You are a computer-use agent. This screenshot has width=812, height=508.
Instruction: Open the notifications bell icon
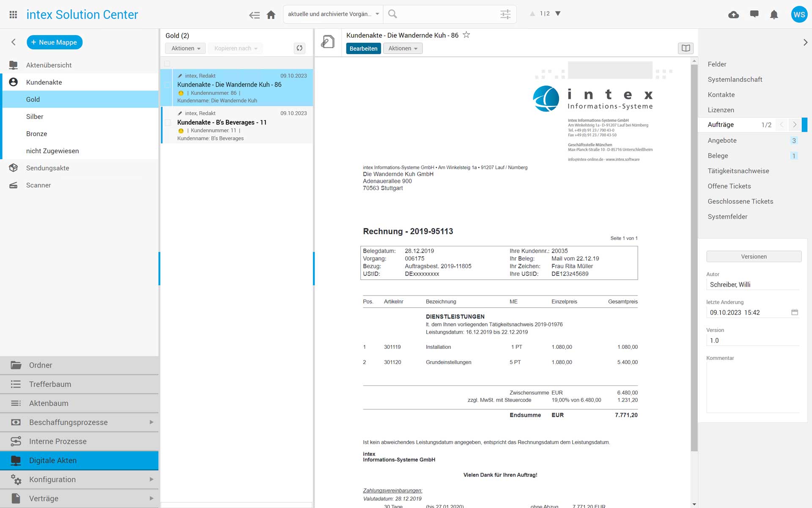[x=774, y=14]
